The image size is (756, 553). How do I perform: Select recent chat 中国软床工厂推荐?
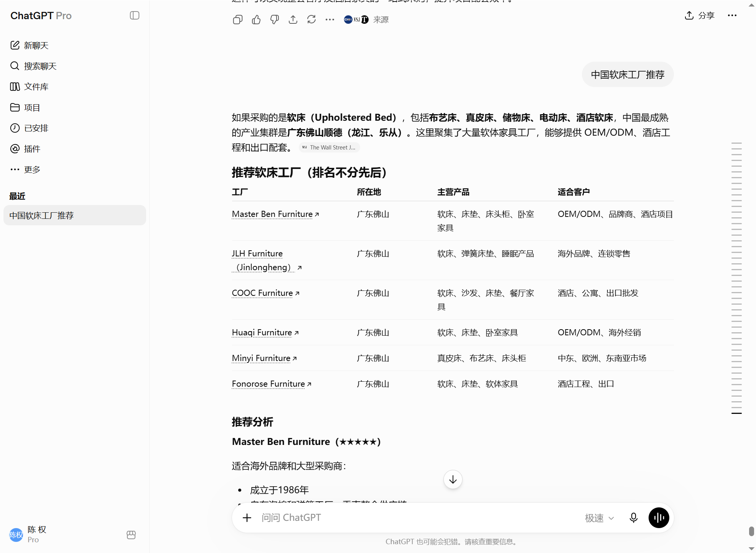[x=75, y=215]
